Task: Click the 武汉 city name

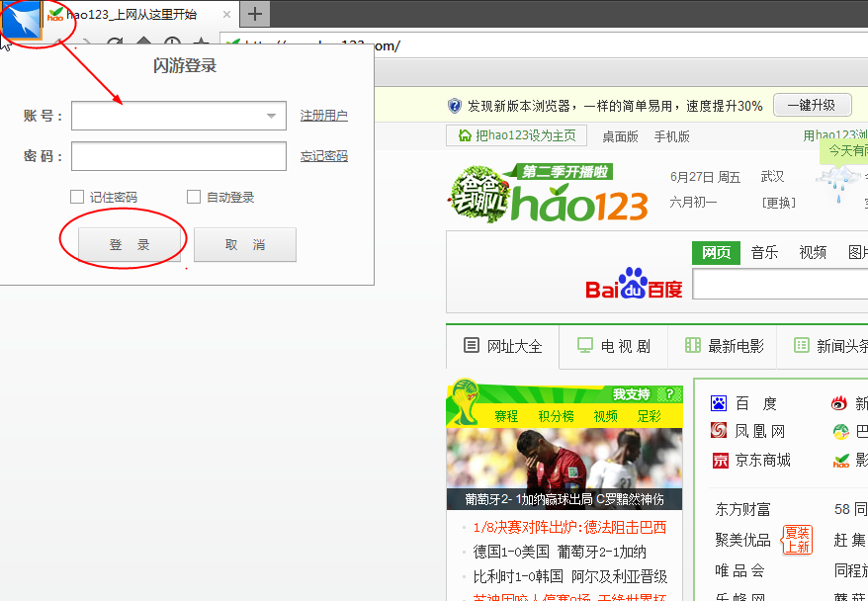Action: coord(772,177)
